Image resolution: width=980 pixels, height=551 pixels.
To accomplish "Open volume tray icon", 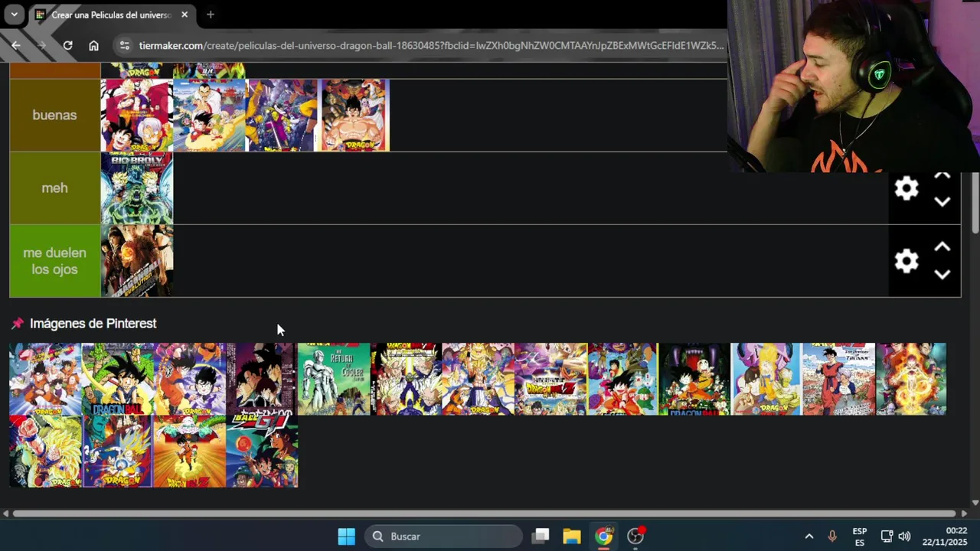I will 904,536.
